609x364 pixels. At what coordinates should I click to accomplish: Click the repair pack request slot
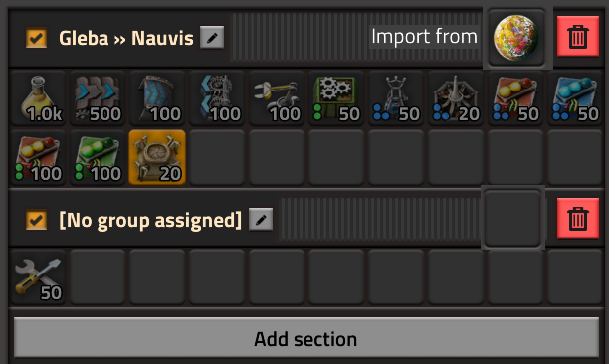(x=38, y=277)
